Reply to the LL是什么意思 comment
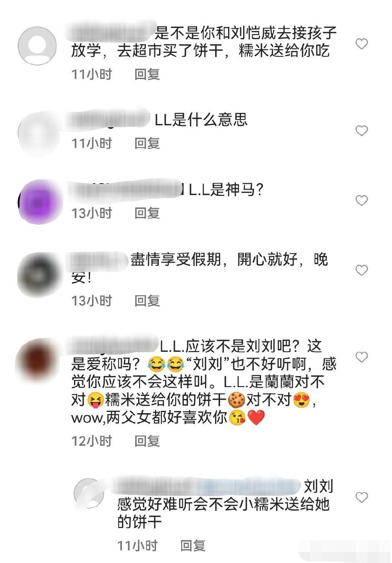Image resolution: width=392 pixels, height=563 pixels. point(147,144)
